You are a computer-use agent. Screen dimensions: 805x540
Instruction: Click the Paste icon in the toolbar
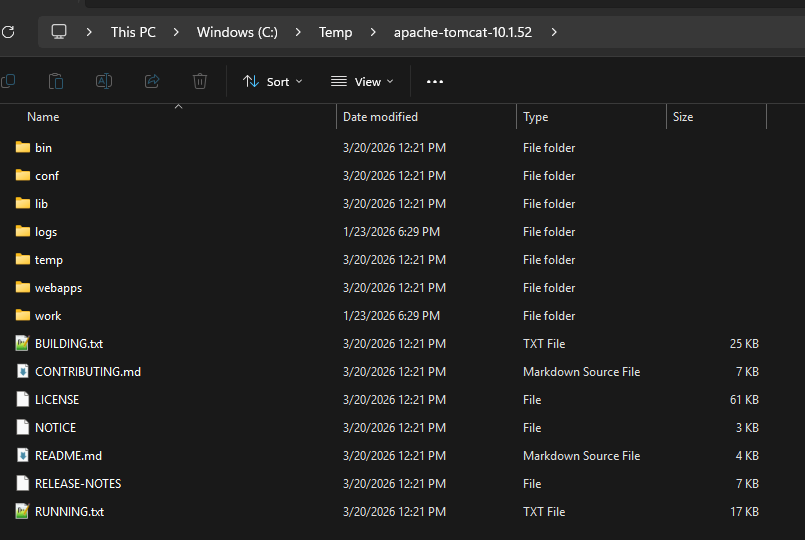point(56,81)
